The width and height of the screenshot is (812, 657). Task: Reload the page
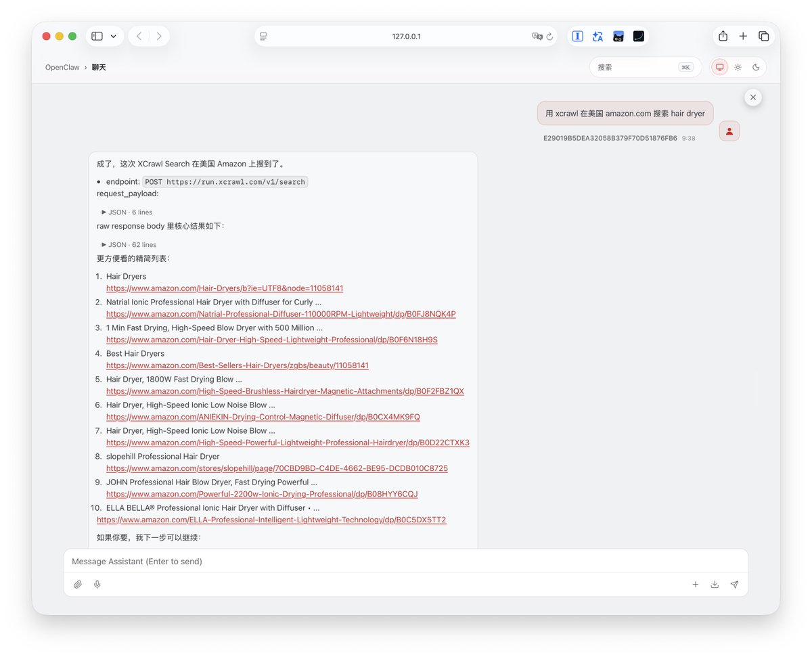[549, 37]
